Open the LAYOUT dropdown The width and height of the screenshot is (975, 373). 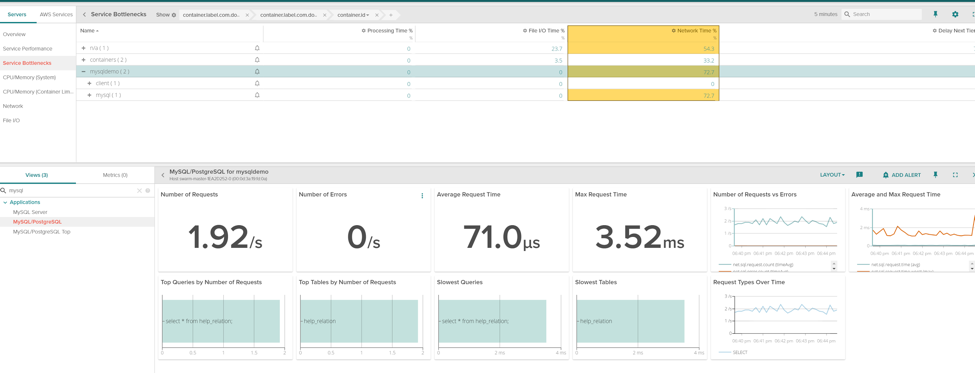(x=832, y=175)
